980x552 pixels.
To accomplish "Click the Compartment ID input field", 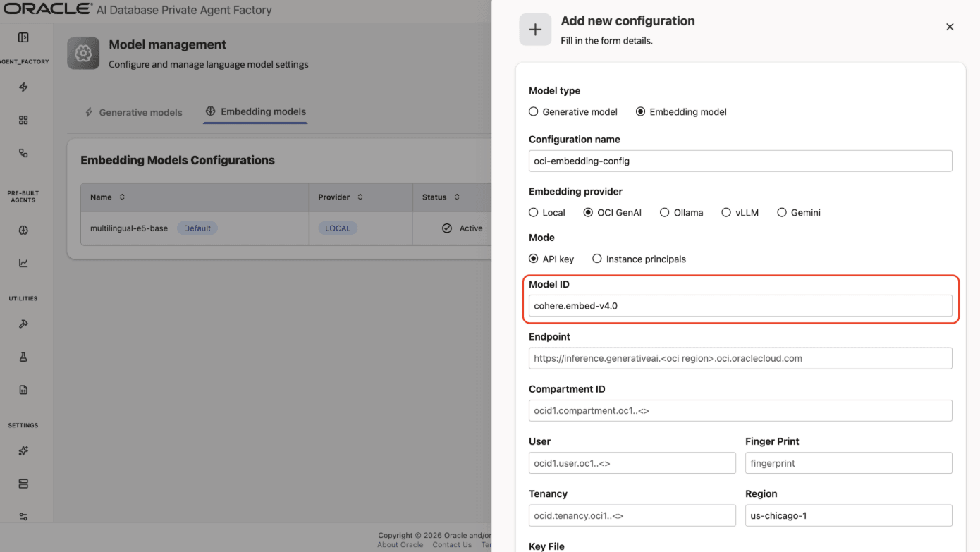I will pyautogui.click(x=740, y=410).
